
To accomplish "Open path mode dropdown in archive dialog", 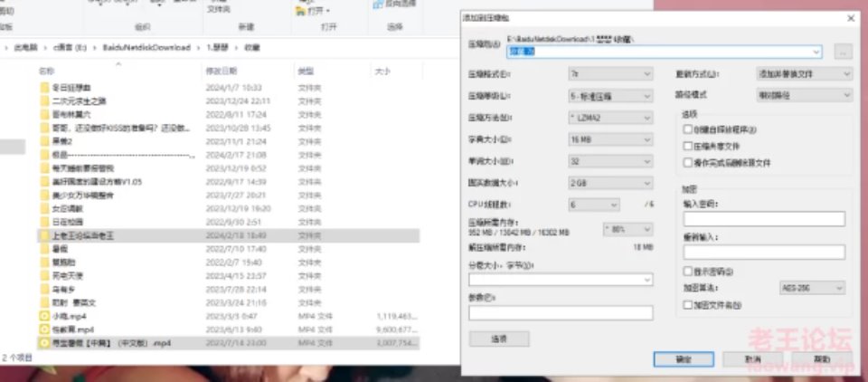I will 805,95.
